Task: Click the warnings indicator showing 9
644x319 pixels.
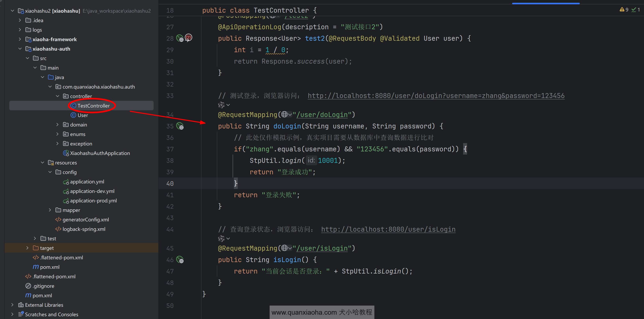Action: click(624, 10)
